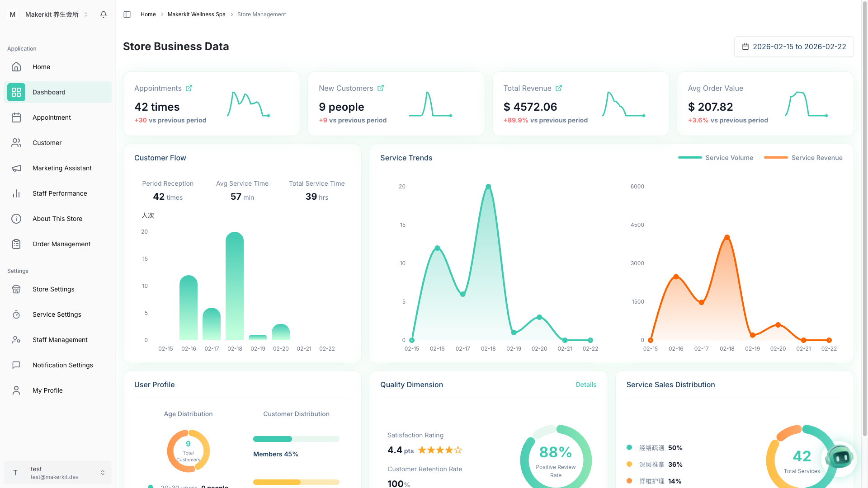Open Appointments external link icon

[189, 88]
